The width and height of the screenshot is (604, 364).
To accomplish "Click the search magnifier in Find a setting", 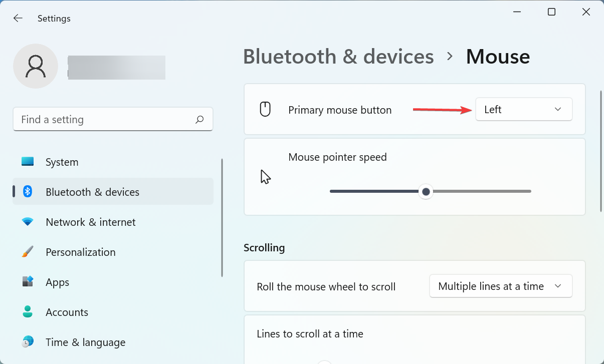I will point(199,119).
